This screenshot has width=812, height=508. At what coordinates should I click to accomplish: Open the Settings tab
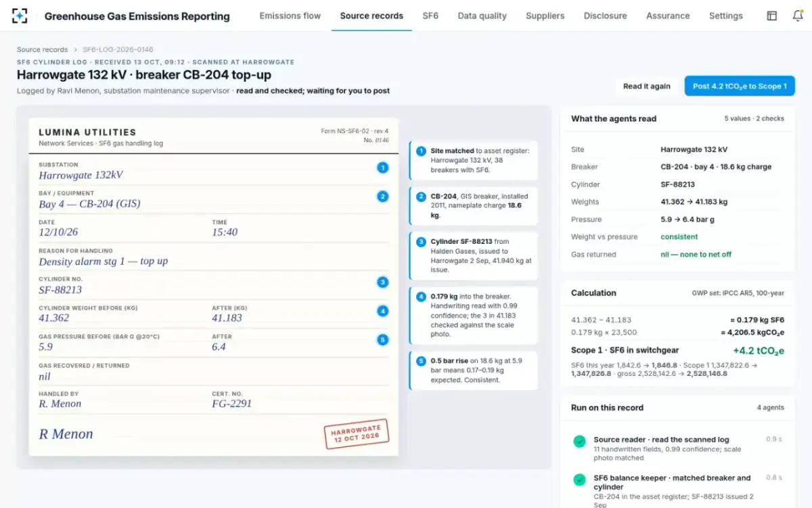point(726,16)
